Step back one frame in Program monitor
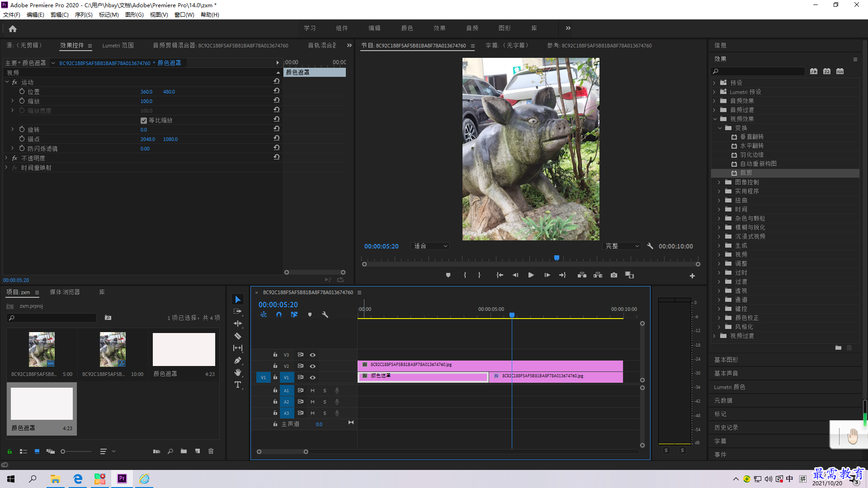Image resolution: width=868 pixels, height=488 pixels. tap(515, 275)
